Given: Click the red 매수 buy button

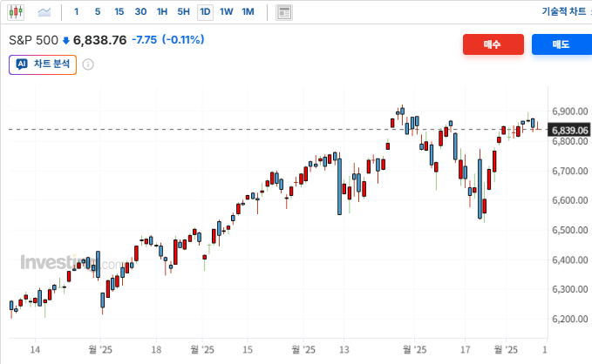Looking at the screenshot, I should pos(493,44).
